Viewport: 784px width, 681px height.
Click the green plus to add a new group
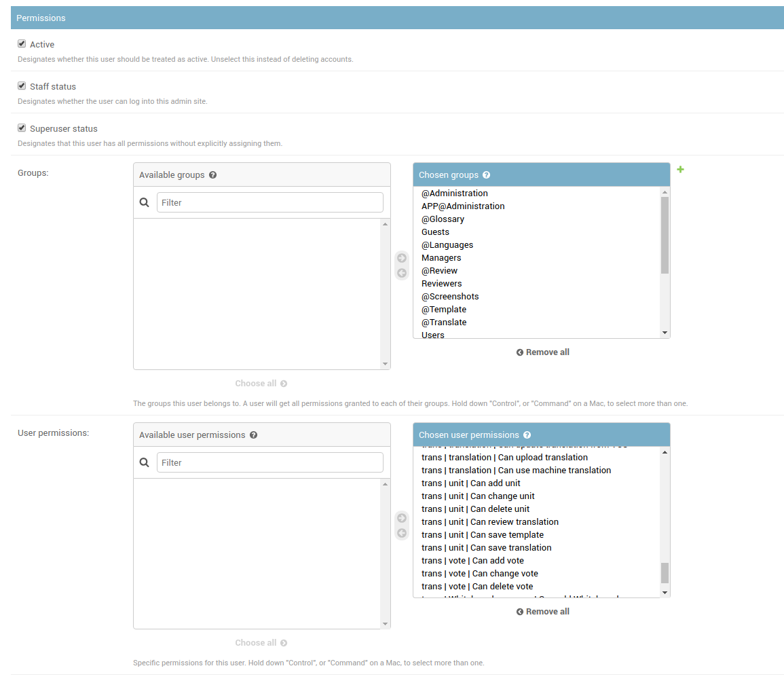(680, 170)
